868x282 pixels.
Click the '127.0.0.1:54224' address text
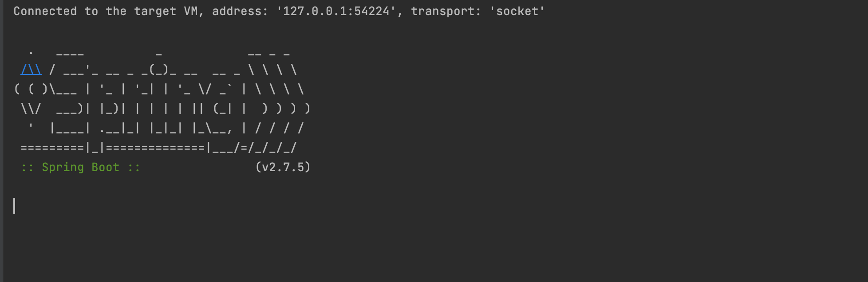pos(336,11)
